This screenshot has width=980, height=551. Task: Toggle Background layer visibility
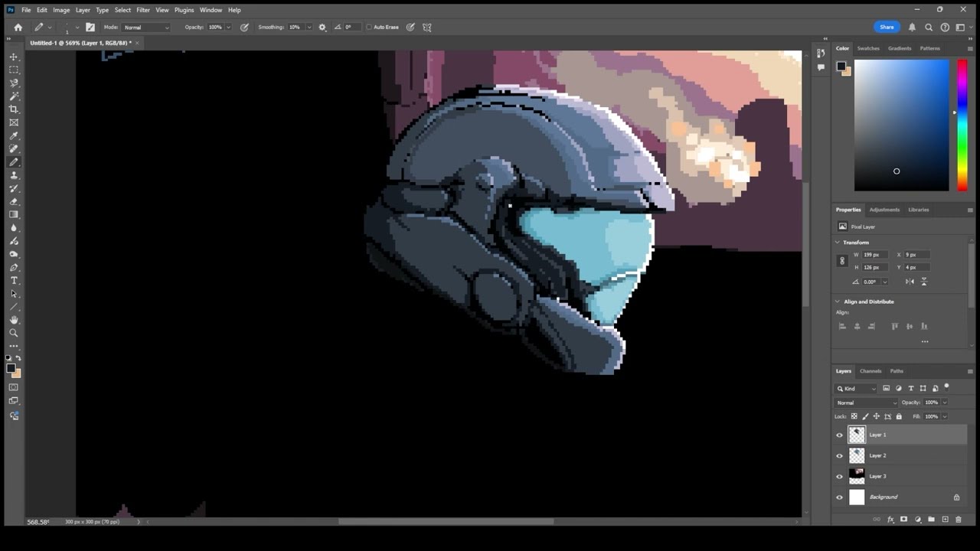839,497
